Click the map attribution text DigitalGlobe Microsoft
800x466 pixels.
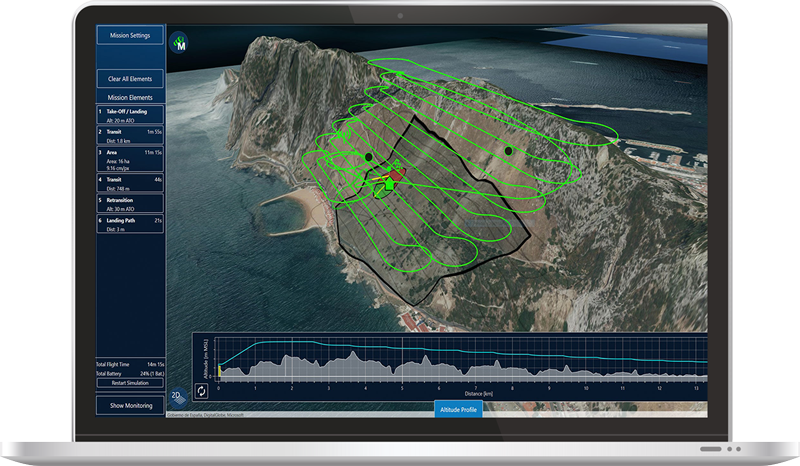pyautogui.click(x=206, y=415)
